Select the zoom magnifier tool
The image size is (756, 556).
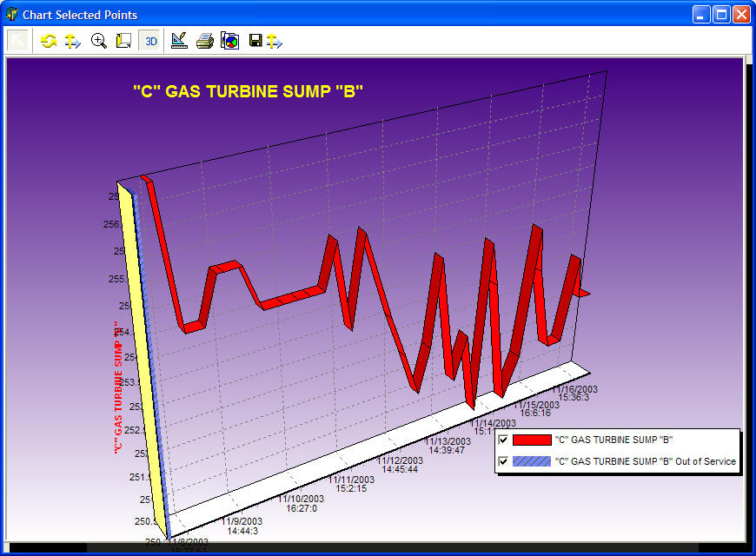click(x=99, y=41)
